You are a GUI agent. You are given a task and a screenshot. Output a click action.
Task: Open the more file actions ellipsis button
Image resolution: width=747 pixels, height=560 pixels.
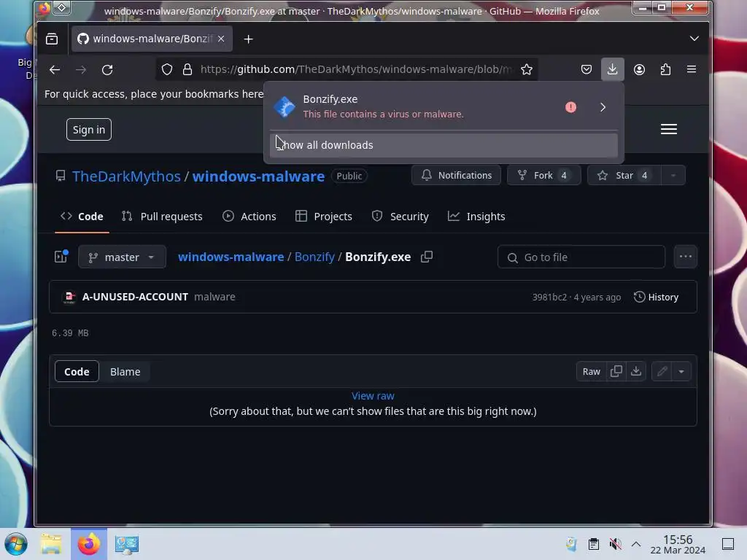(686, 257)
